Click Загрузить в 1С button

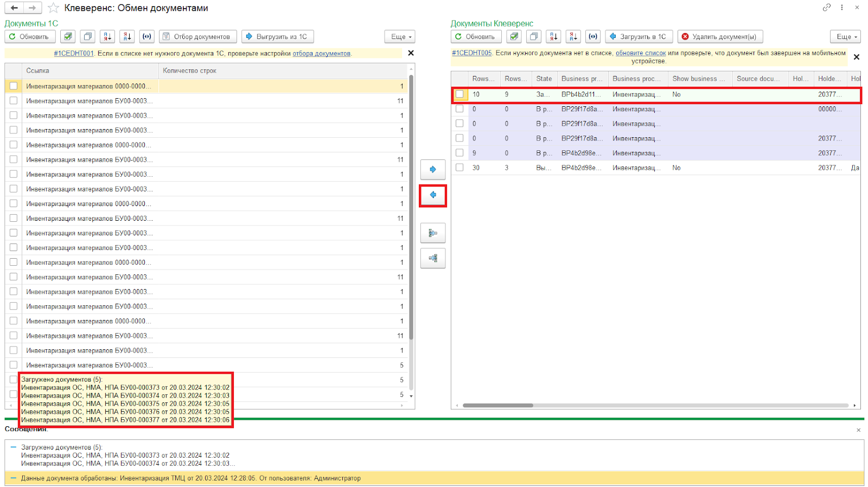point(639,37)
